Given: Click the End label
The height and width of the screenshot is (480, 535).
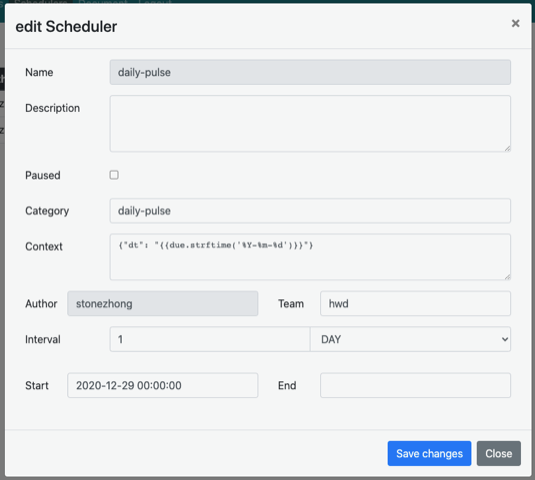Looking at the screenshot, I should (287, 386).
